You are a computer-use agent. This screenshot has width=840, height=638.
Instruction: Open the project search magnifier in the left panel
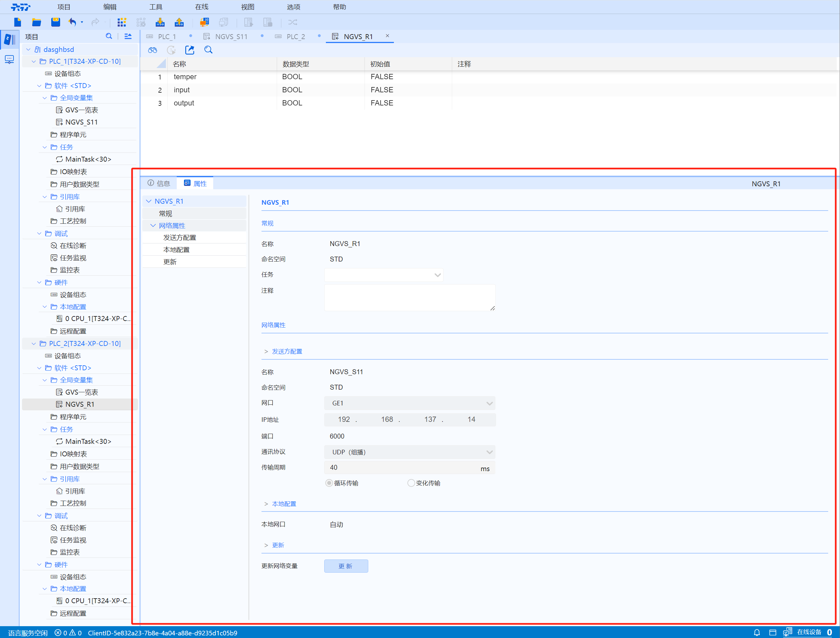click(x=109, y=36)
